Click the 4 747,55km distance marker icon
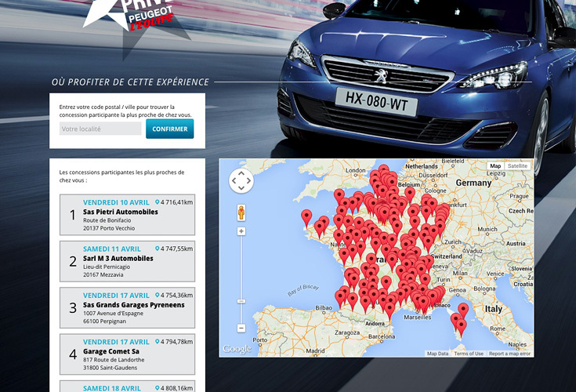Viewport: 576px width, 392px height. click(x=158, y=249)
